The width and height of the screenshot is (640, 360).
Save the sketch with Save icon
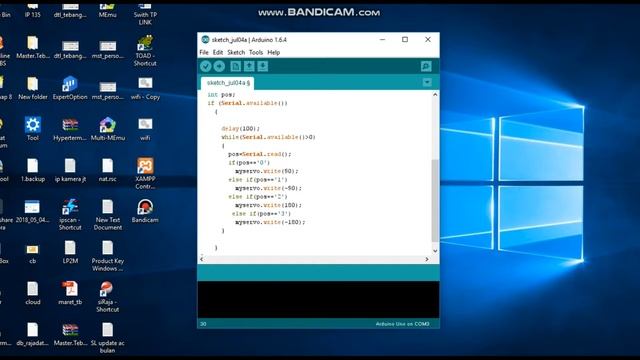263,66
